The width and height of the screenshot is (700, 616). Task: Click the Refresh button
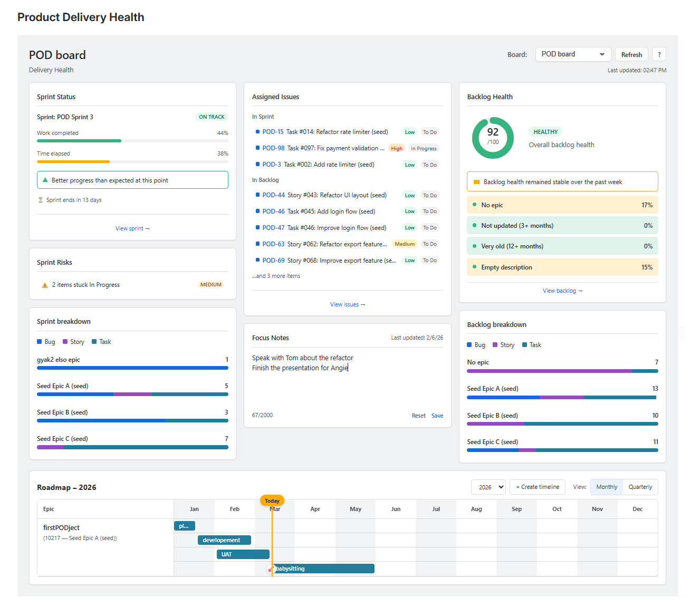(x=631, y=54)
